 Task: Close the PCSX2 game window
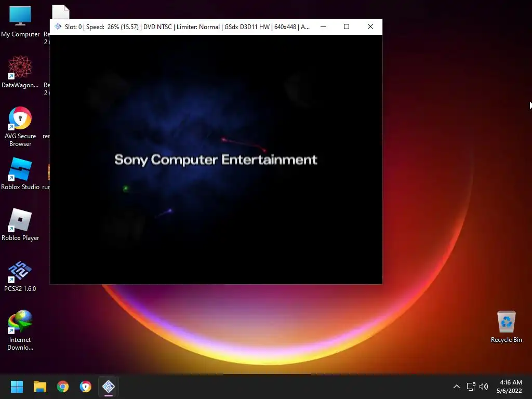[x=370, y=26]
